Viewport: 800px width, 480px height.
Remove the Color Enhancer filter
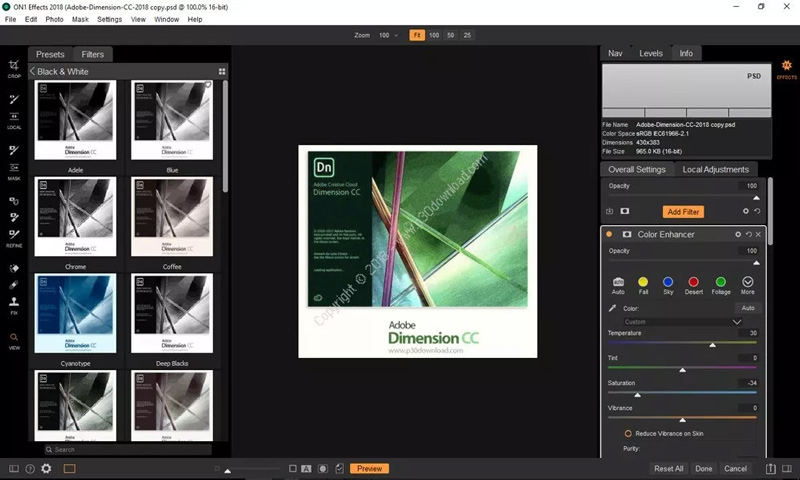758,234
